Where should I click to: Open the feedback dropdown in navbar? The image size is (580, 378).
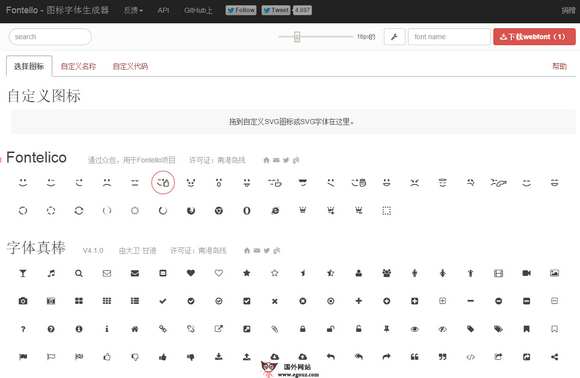[133, 10]
